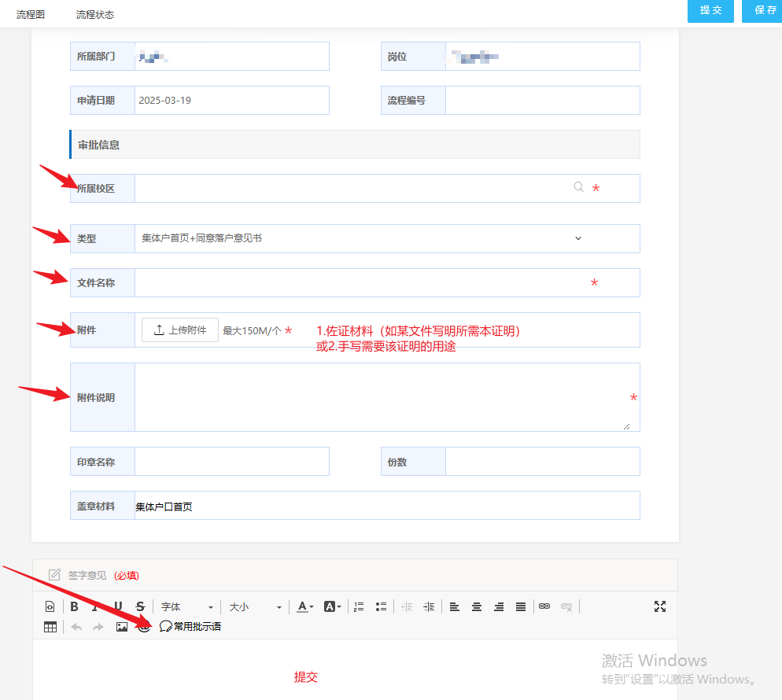The width and height of the screenshot is (782, 700).
Task: Toggle underline formatting in the editor
Action: click(118, 606)
